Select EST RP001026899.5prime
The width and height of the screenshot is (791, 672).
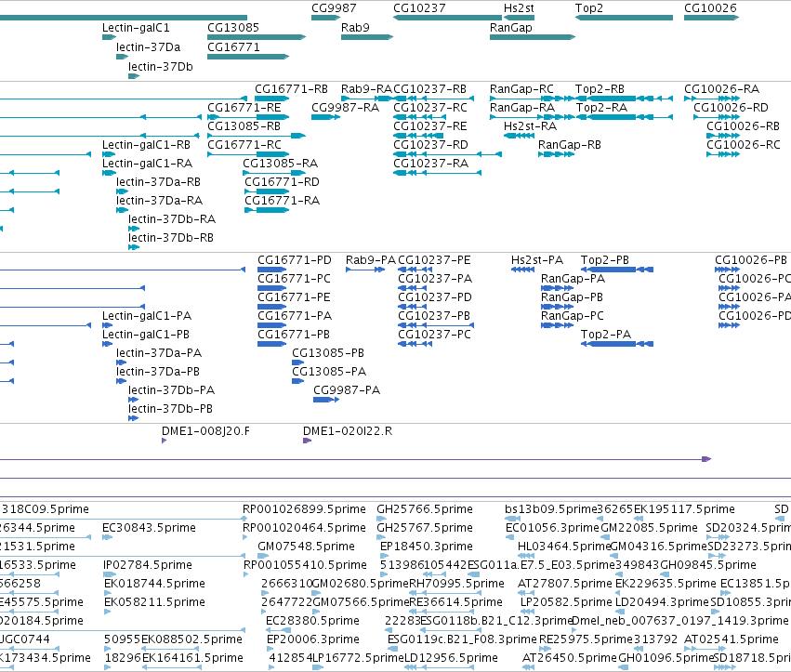click(x=304, y=509)
